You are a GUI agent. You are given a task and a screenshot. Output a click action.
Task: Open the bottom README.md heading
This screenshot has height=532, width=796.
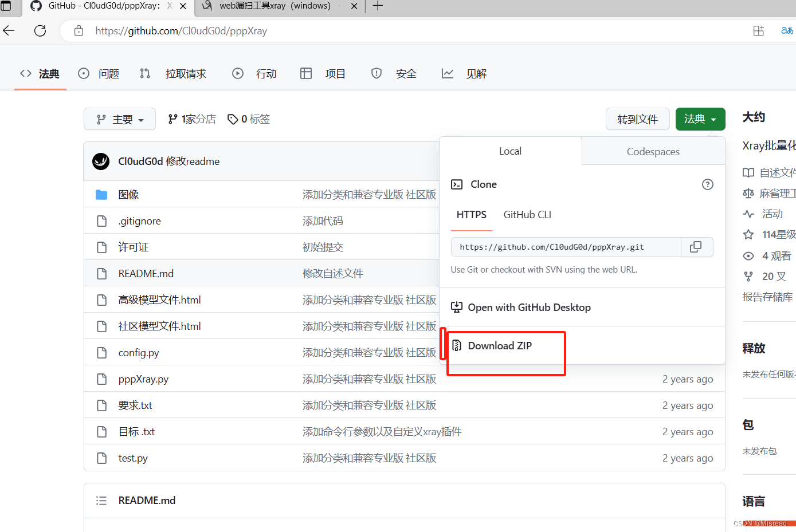tap(147, 501)
